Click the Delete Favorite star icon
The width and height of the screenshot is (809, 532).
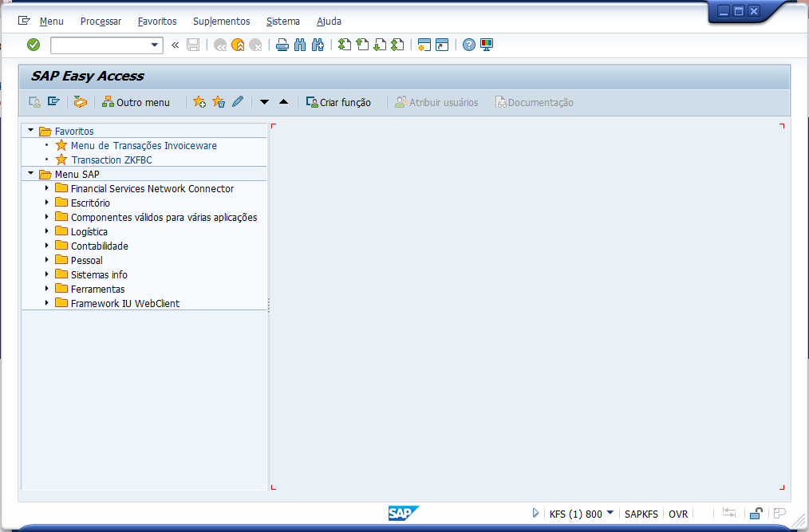click(219, 102)
